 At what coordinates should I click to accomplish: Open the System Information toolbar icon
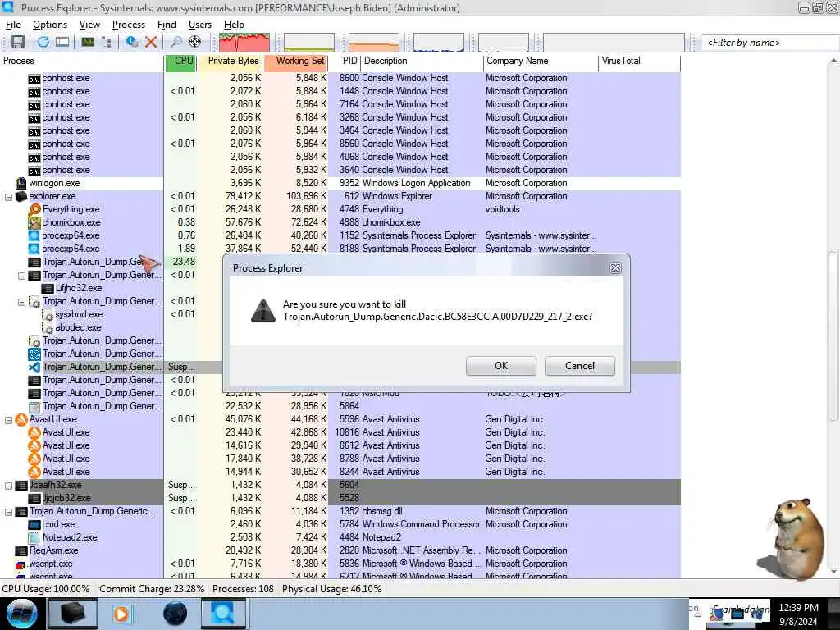point(88,42)
